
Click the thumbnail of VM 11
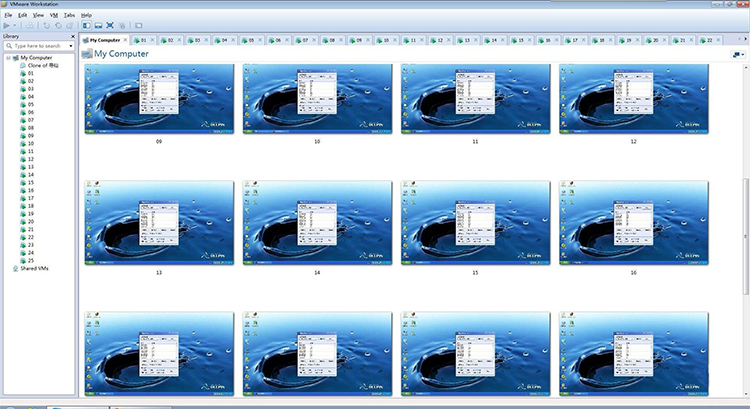point(475,99)
